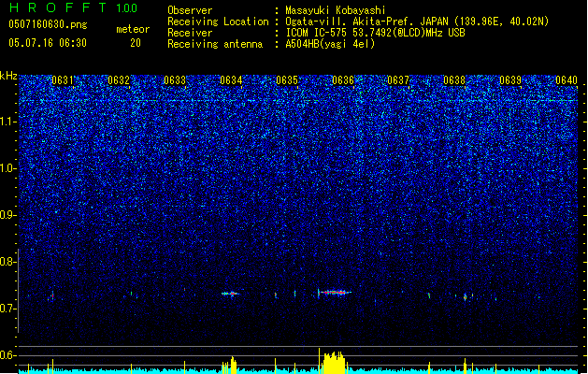The width and height of the screenshot is (588, 374).
Task: Click the meteor echo streak near 0634
Action: (231, 294)
